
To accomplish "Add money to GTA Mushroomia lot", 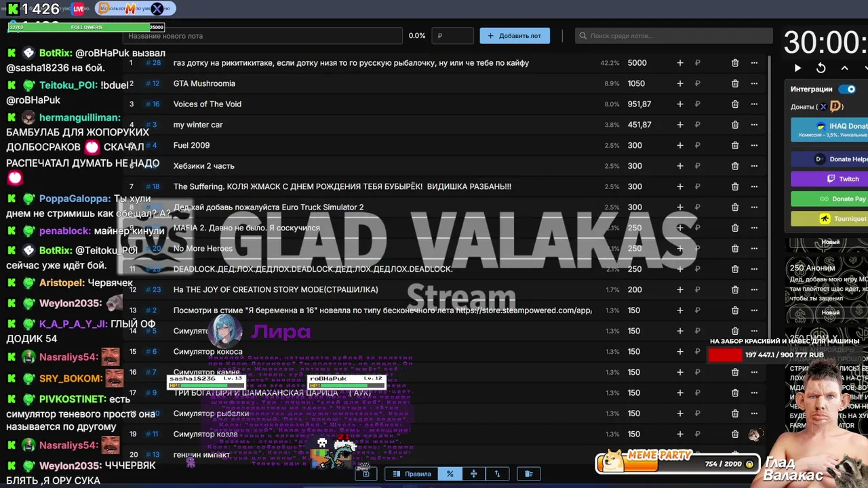I will (680, 83).
